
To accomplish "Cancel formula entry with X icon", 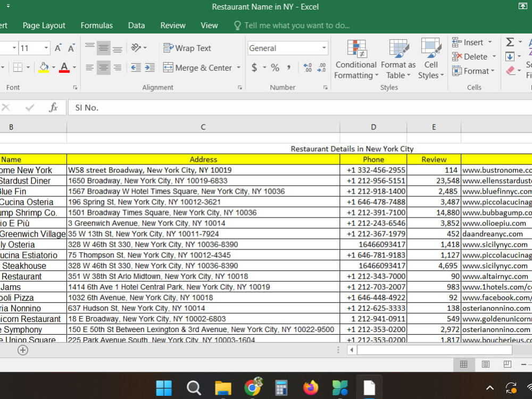I will pyautogui.click(x=6, y=107).
